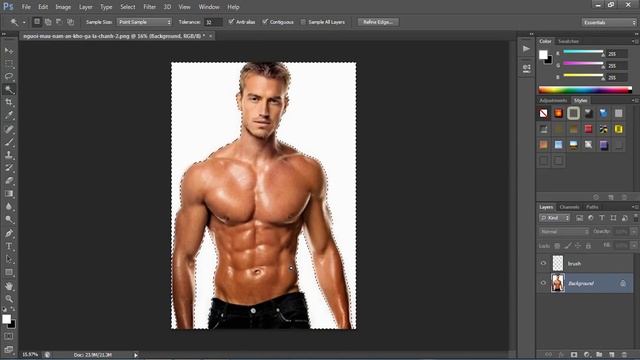
Task: Switch to the Swatches tab
Action: click(568, 41)
